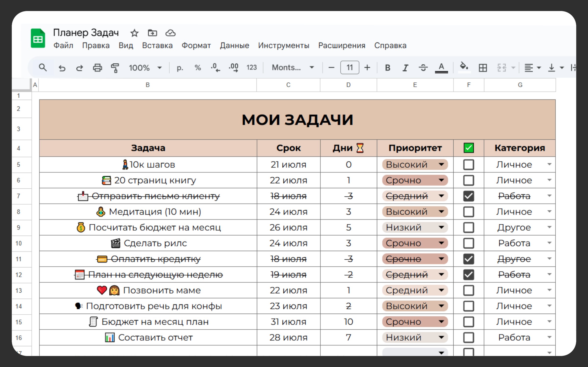Open the borders tool

[483, 68]
